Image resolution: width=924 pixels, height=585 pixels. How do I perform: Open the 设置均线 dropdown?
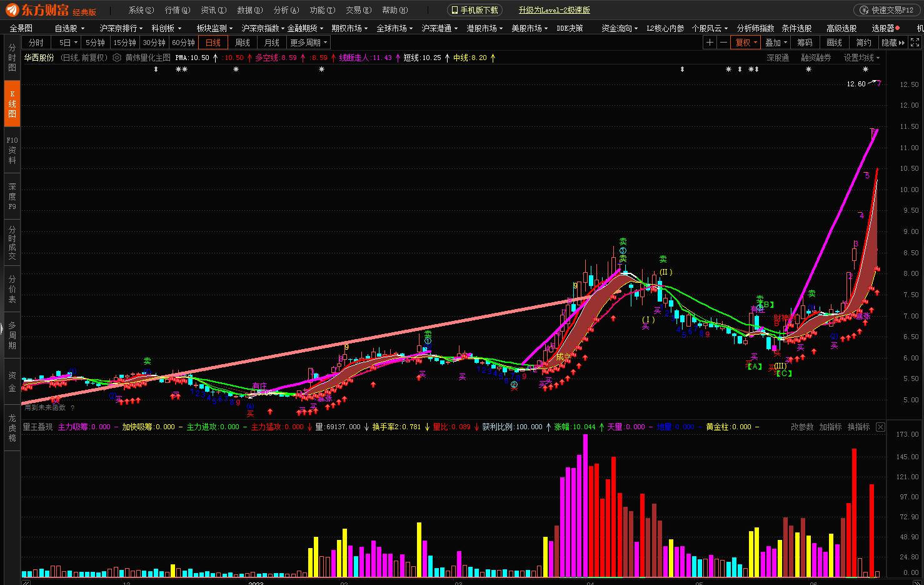point(861,58)
